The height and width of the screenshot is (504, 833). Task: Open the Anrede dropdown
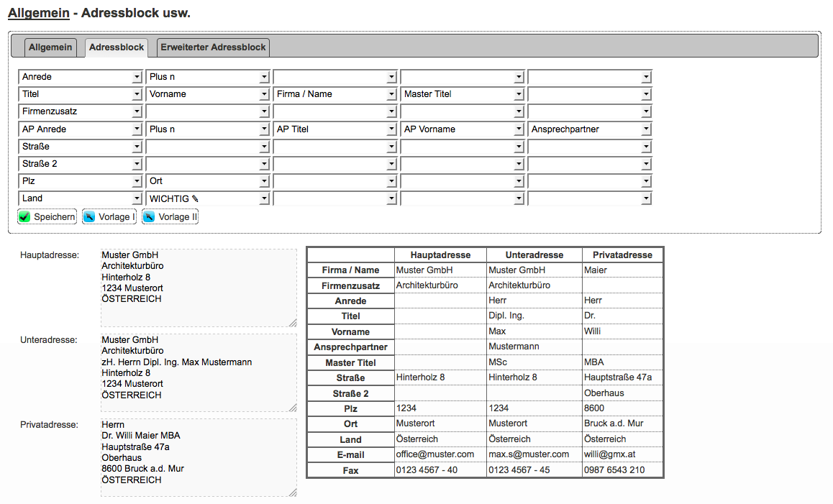pyautogui.click(x=80, y=77)
